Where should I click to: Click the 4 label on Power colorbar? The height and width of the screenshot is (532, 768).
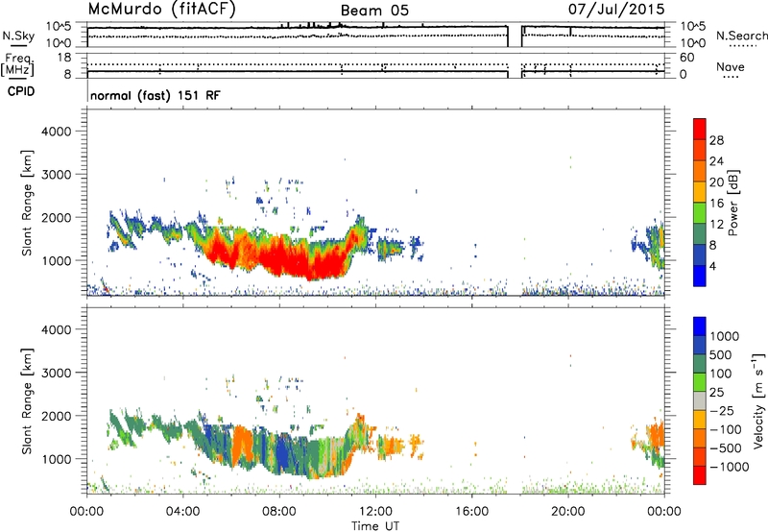712,266
